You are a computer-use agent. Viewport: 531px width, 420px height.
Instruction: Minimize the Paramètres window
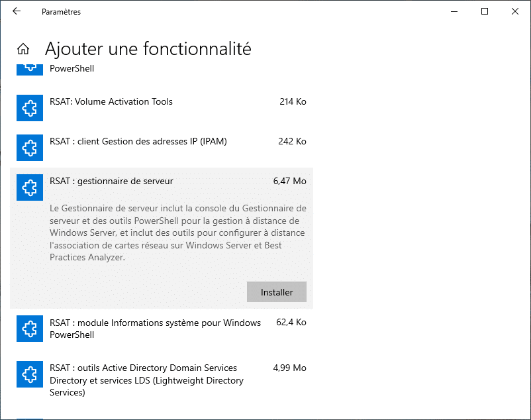(x=454, y=11)
